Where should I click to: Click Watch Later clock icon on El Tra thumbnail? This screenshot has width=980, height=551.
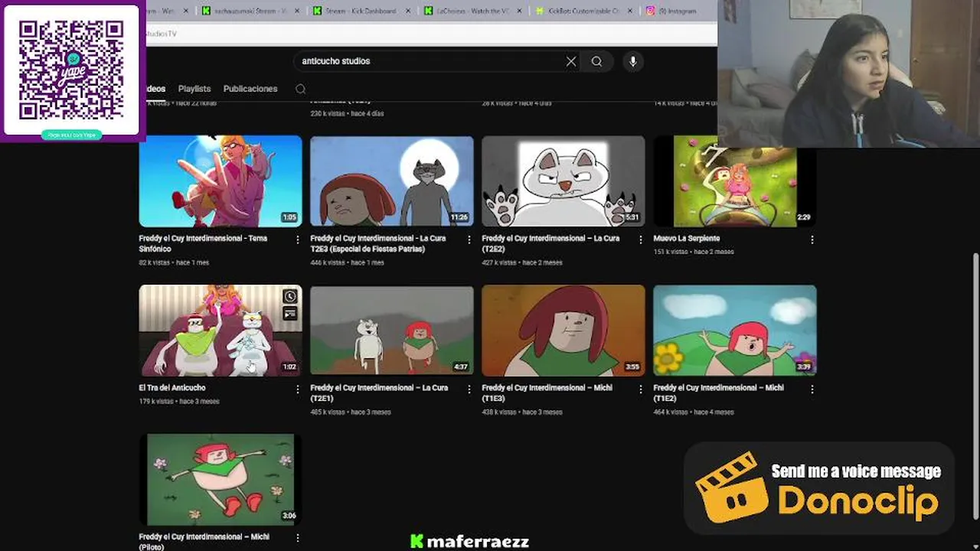290,297
